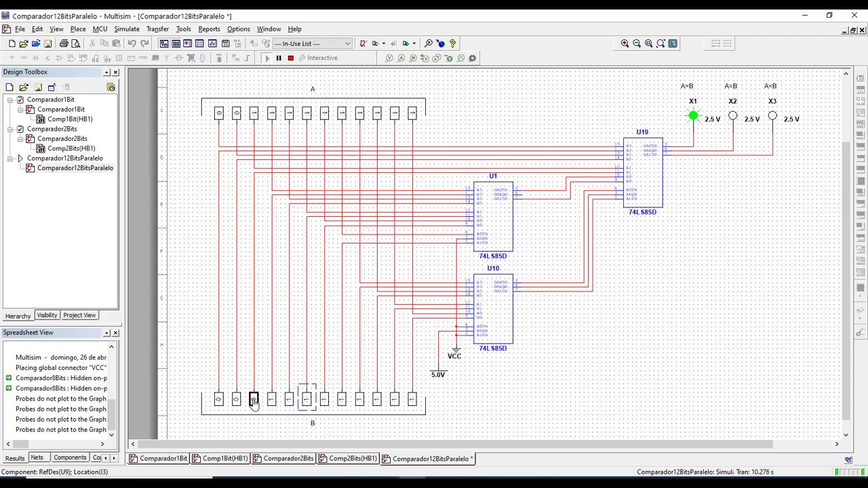868x488 pixels.
Task: Open print preview
Action: point(75,43)
